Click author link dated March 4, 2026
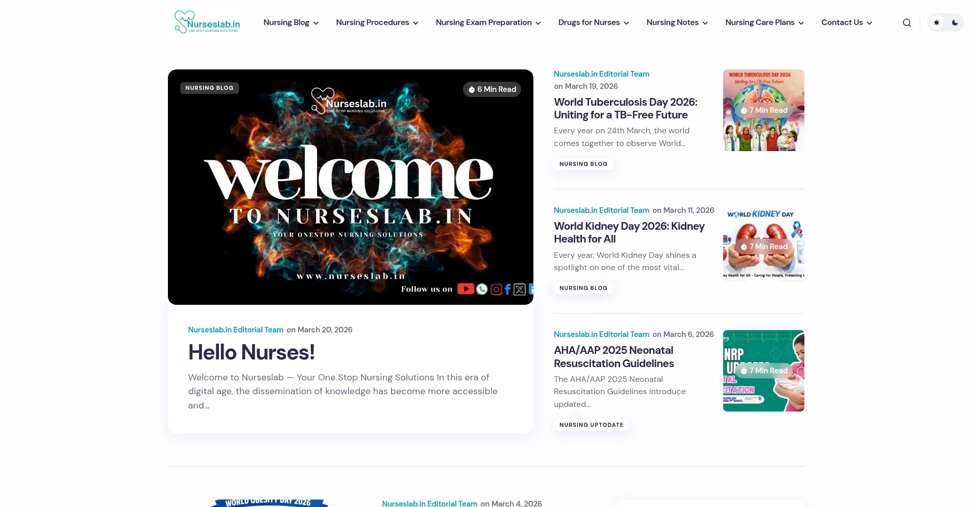Image resolution: width=980 pixels, height=507 pixels. coord(430,503)
